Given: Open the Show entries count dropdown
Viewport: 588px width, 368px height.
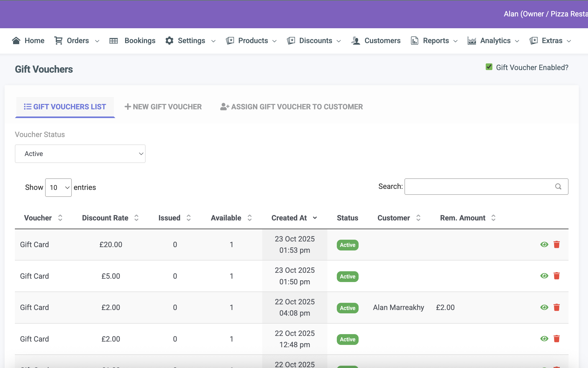Looking at the screenshot, I should click(58, 188).
